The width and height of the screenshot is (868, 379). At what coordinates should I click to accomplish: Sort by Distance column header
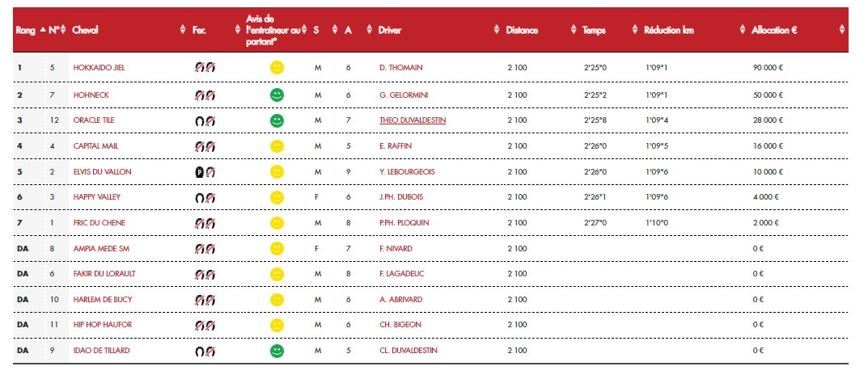point(522,30)
